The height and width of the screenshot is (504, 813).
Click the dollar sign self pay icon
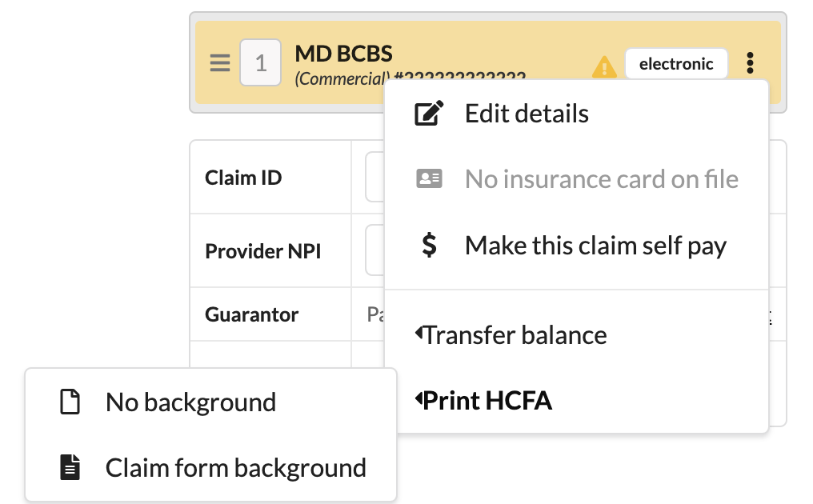pos(429,245)
